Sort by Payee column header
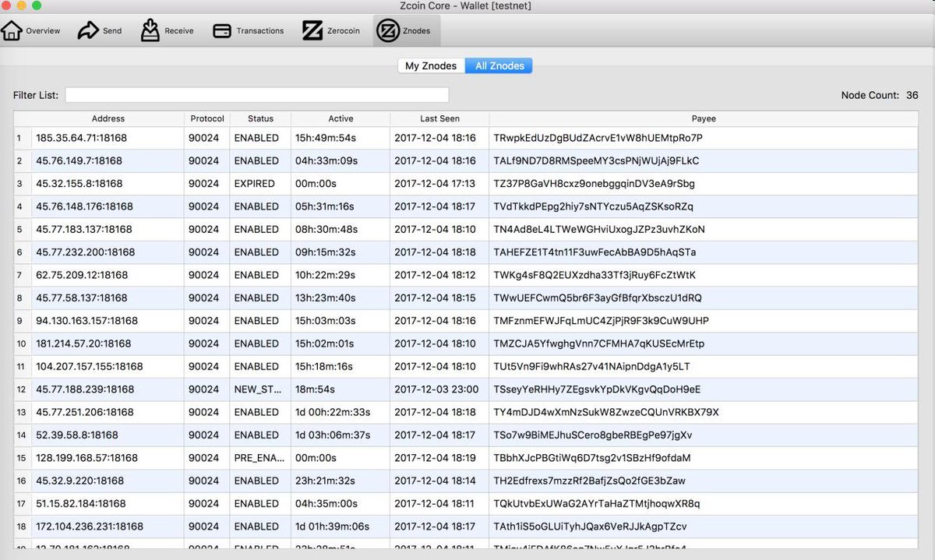Screen dimensions: 935x560 click(x=704, y=118)
